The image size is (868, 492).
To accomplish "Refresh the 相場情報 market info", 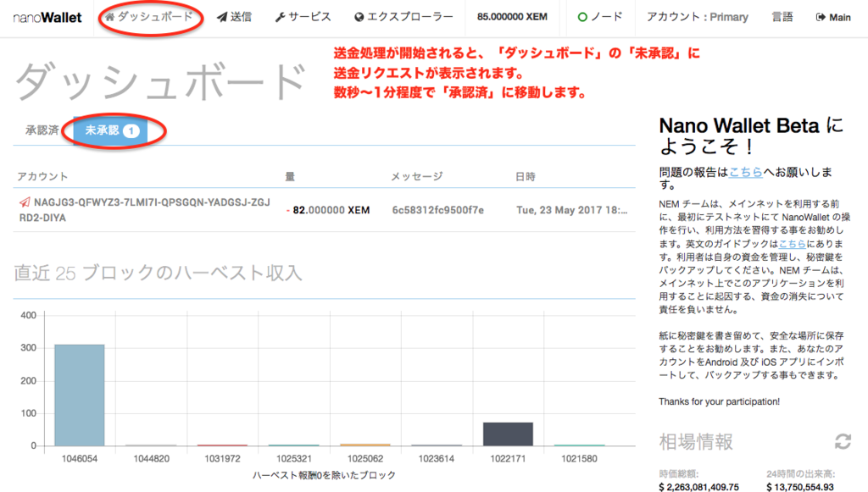I will pos(843,442).
